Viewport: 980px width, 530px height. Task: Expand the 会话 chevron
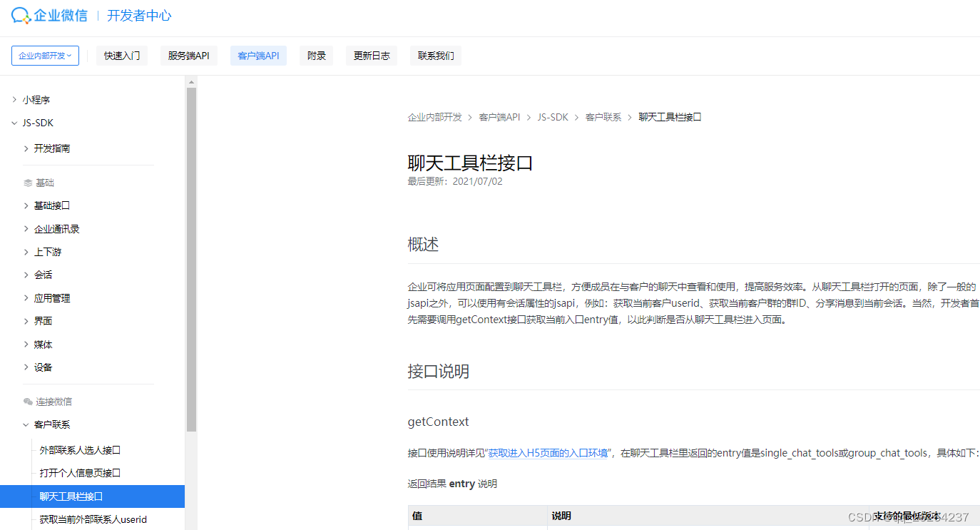[26, 275]
